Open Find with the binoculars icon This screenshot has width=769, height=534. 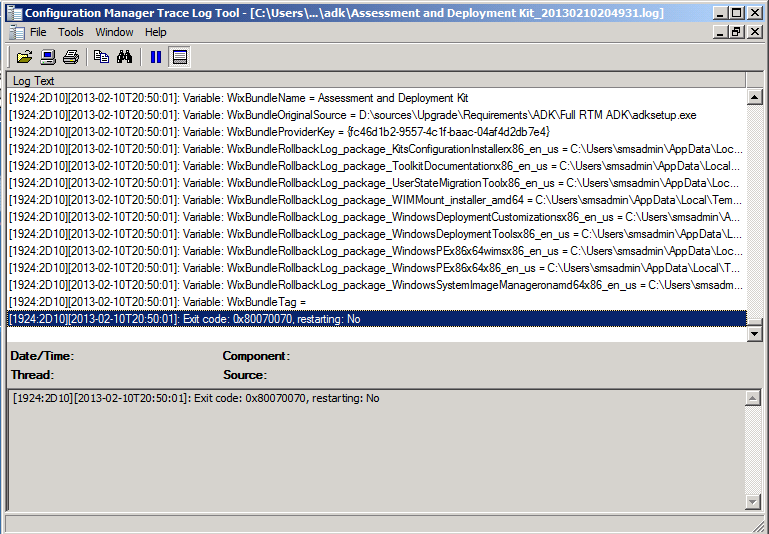(125, 57)
